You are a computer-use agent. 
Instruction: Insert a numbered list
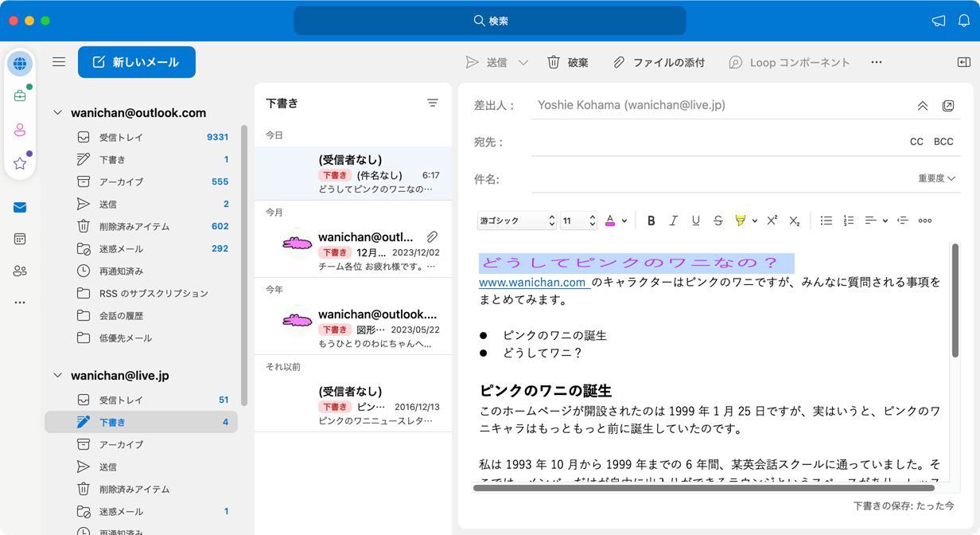point(848,221)
